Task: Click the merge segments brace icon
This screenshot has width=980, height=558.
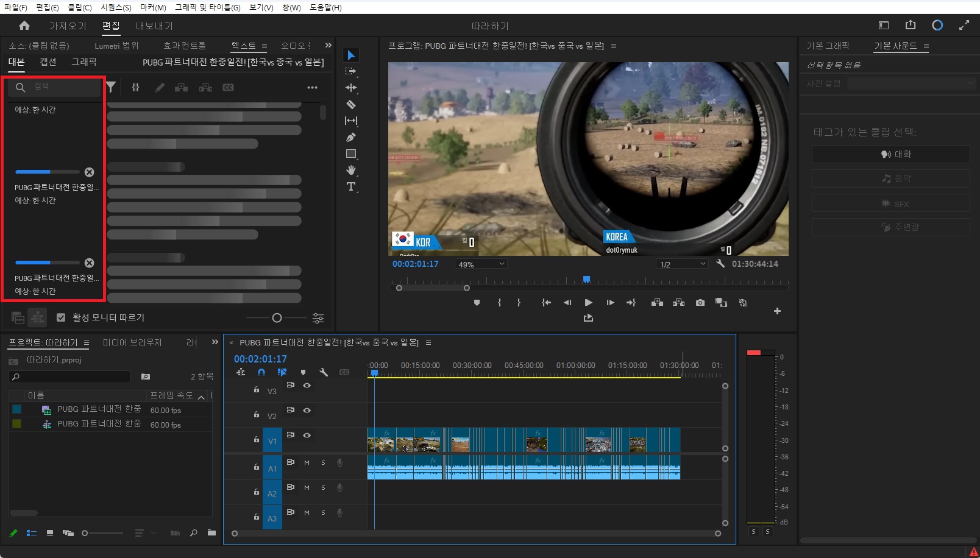Action: [136, 87]
